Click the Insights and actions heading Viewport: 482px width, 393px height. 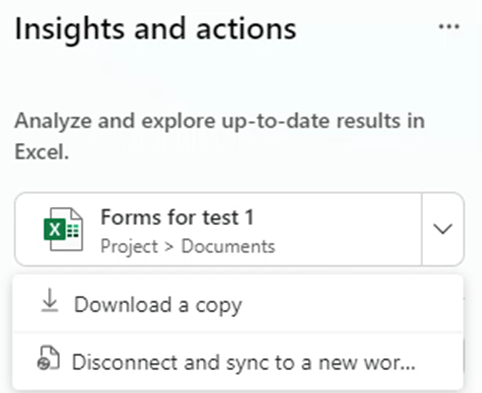pos(156,29)
